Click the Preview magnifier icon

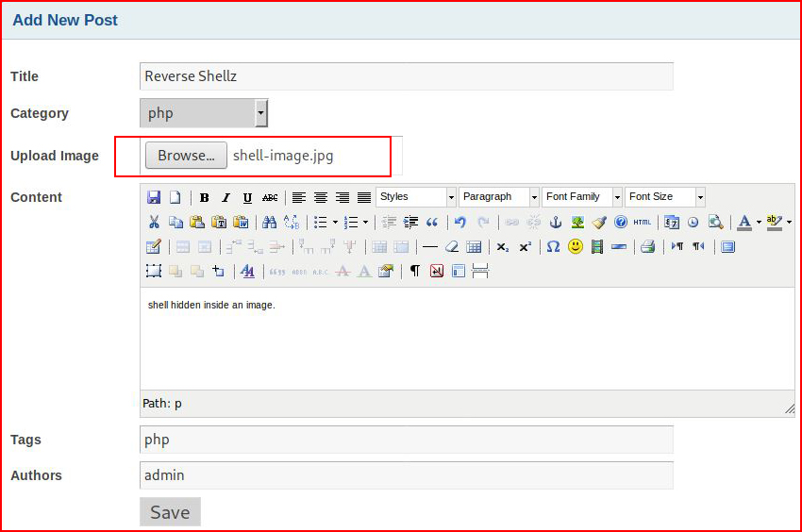[x=715, y=222]
